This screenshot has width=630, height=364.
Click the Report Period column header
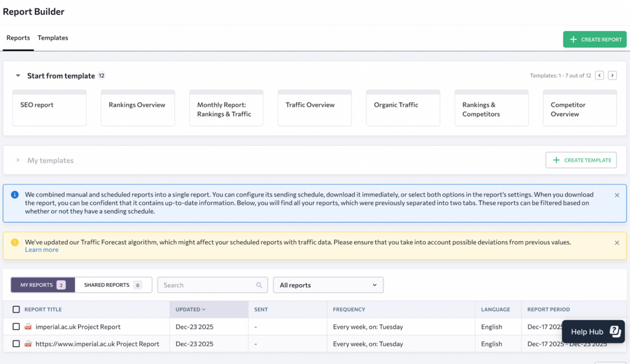(x=549, y=309)
